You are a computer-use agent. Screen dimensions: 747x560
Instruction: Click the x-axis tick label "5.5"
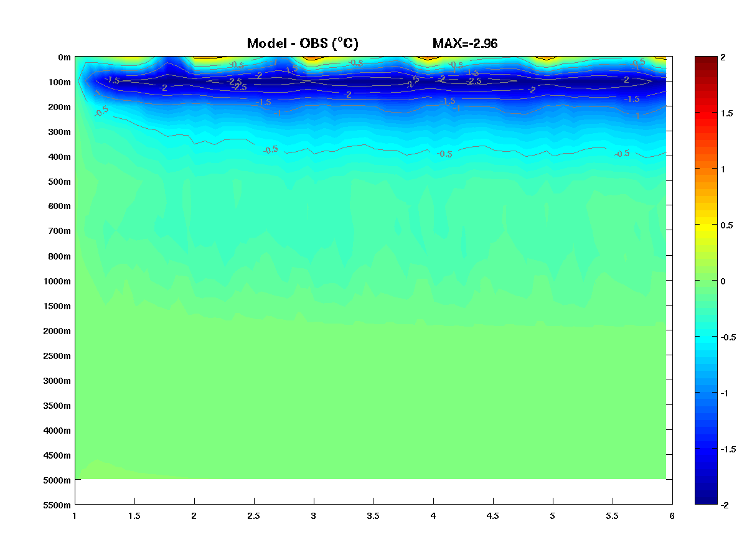pos(613,516)
